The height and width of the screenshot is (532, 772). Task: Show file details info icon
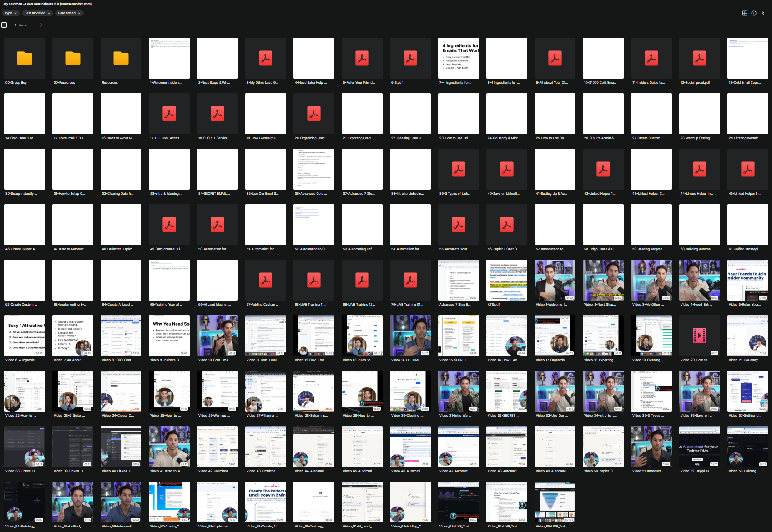click(754, 13)
